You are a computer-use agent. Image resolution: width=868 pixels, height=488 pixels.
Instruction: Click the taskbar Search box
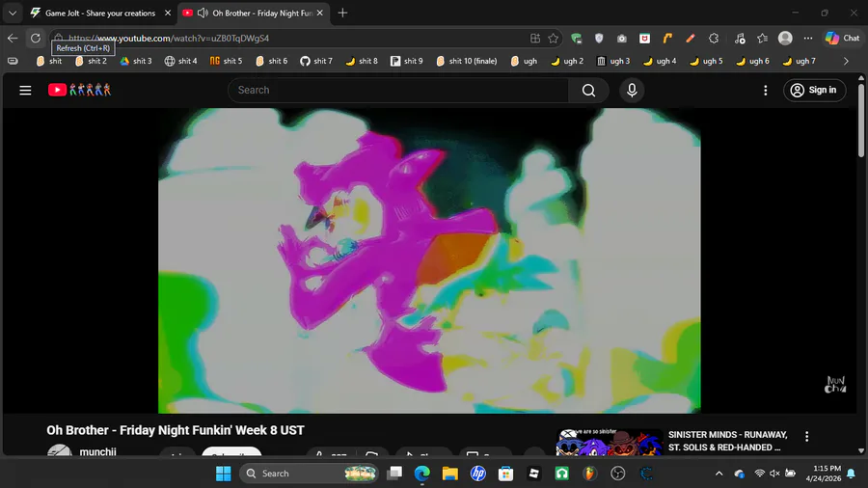click(x=309, y=474)
